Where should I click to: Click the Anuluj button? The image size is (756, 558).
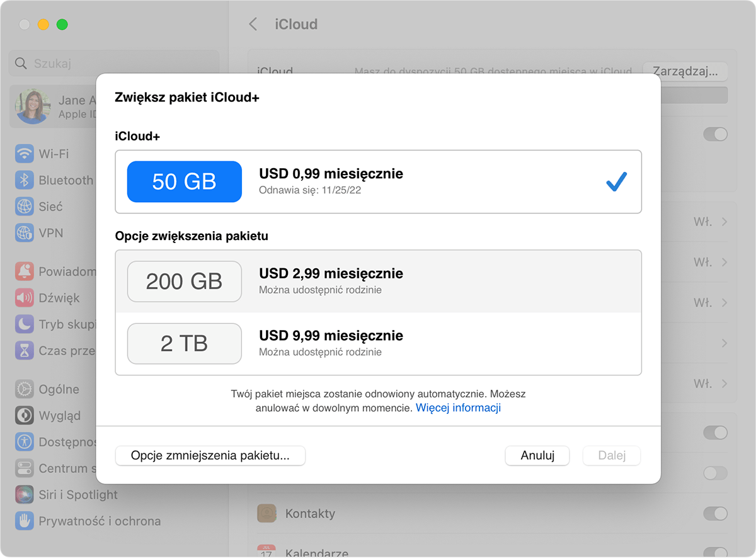click(x=537, y=456)
